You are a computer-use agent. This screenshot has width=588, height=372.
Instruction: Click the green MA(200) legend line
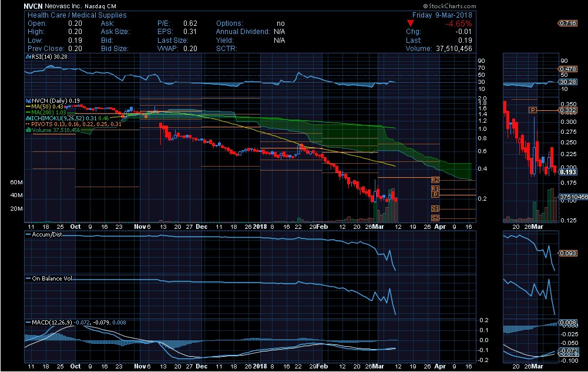(x=28, y=113)
